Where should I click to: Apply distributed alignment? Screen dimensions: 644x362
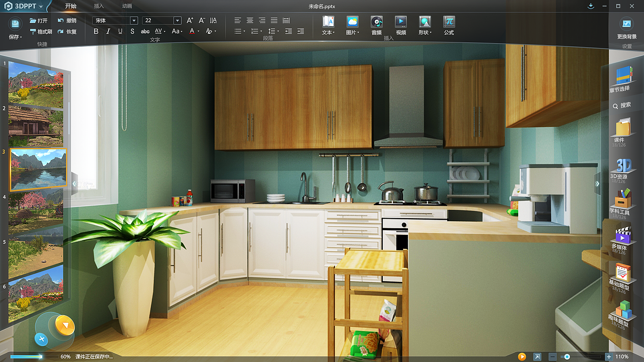pyautogui.click(x=286, y=21)
